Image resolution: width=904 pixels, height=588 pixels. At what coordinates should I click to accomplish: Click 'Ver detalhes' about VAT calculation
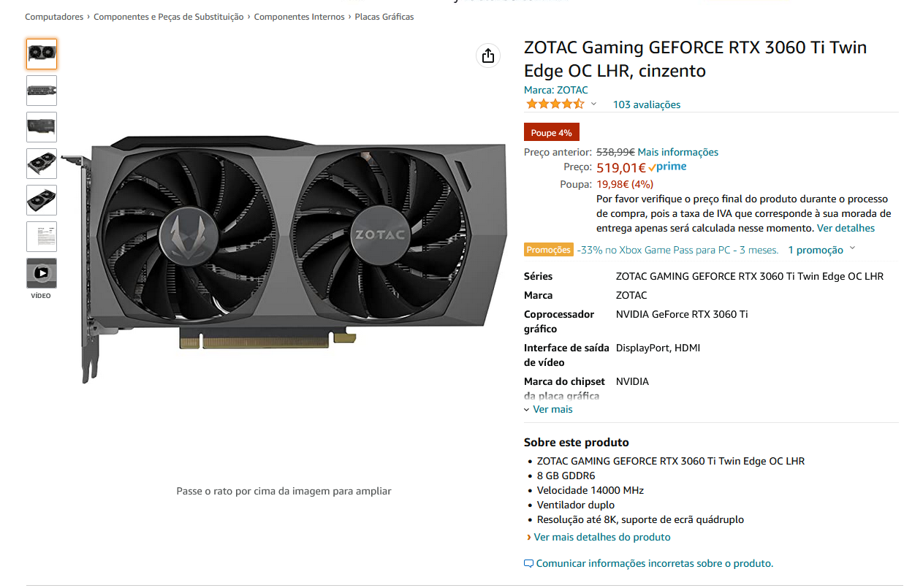(844, 227)
